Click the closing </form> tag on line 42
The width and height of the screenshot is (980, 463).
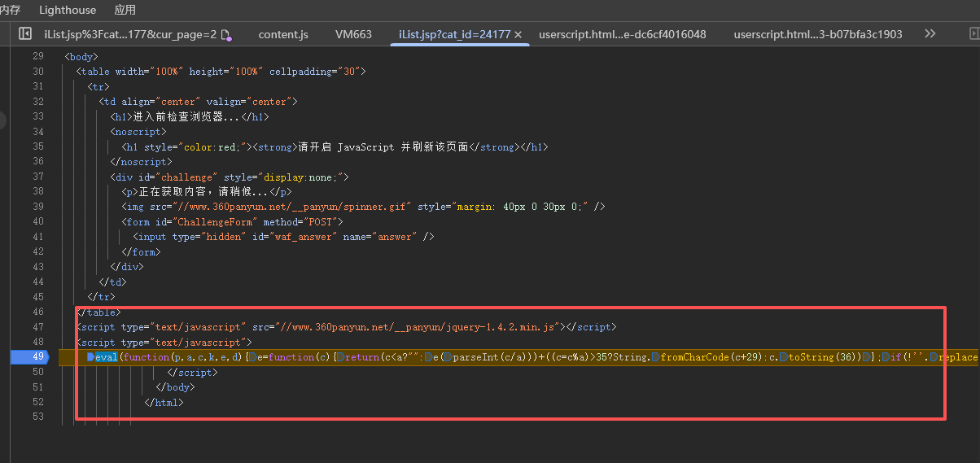click(x=141, y=252)
